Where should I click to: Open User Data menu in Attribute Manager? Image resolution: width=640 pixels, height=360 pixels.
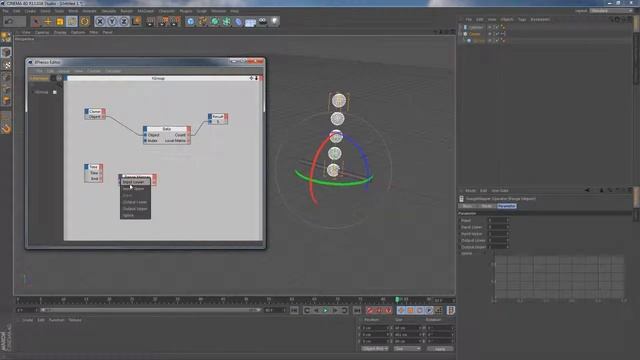point(500,191)
